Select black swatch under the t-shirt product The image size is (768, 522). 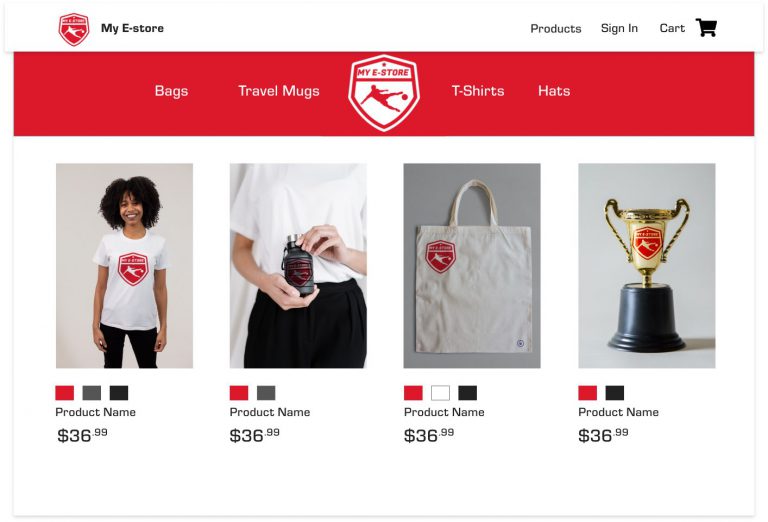[119, 393]
